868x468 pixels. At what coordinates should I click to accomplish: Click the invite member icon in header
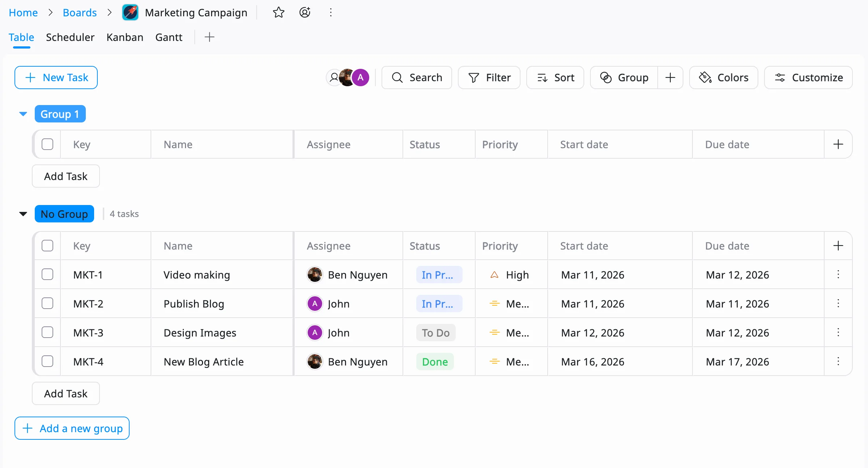click(305, 13)
